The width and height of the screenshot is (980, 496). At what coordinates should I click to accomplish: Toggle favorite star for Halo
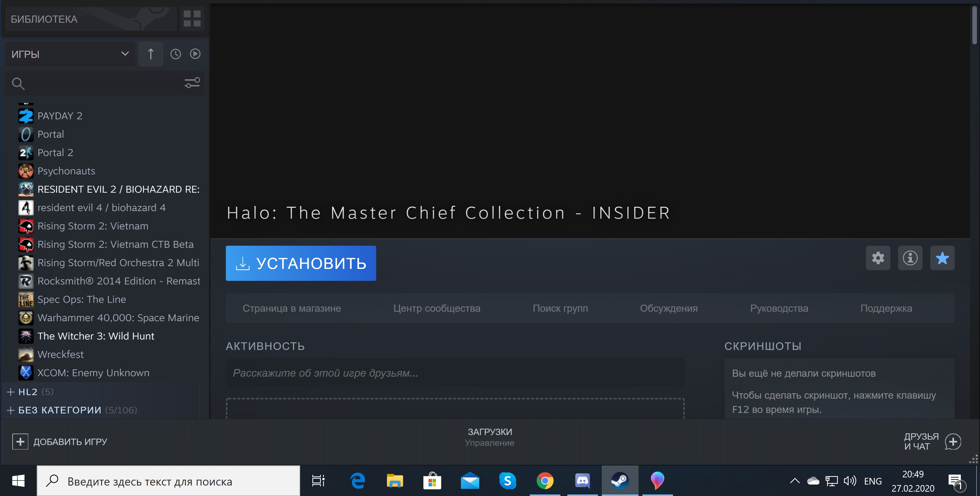942,258
